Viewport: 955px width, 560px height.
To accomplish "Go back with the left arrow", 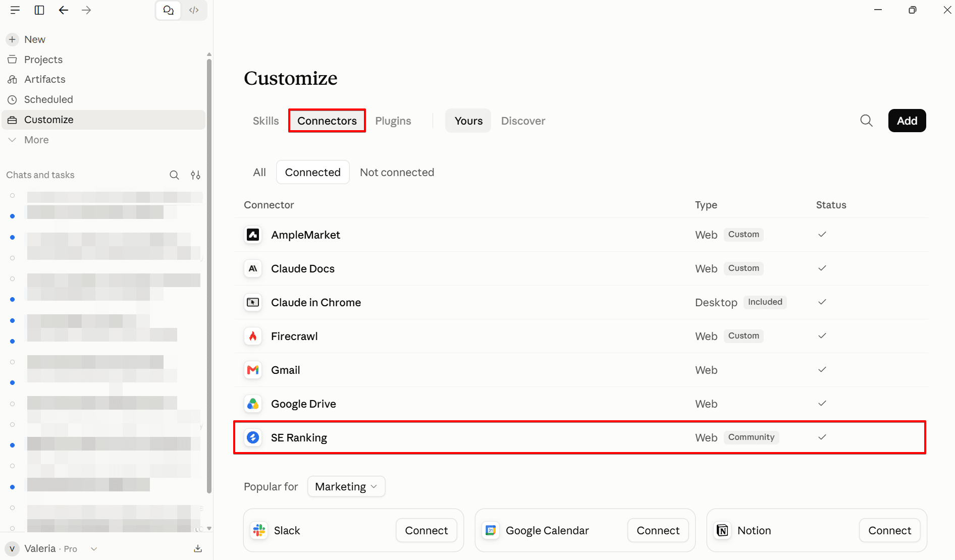I will coord(63,10).
